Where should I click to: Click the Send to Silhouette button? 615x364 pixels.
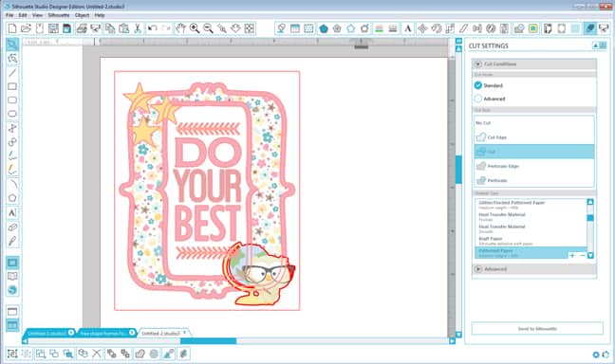click(537, 328)
